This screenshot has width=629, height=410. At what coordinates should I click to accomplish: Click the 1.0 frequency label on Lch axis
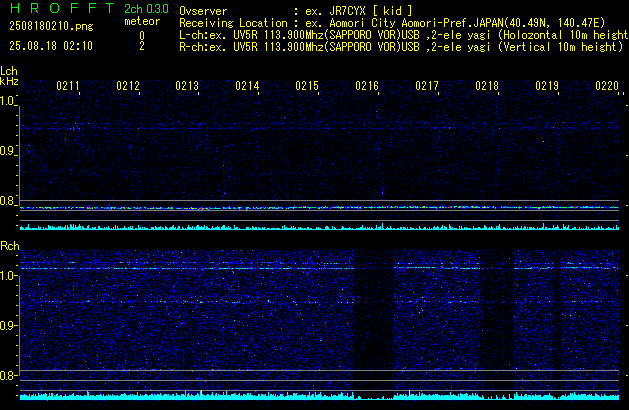click(x=7, y=101)
